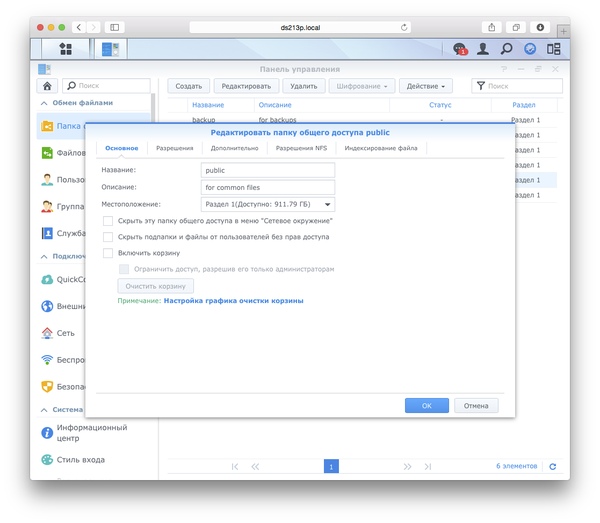Click the Control Panel home icon

[47, 86]
